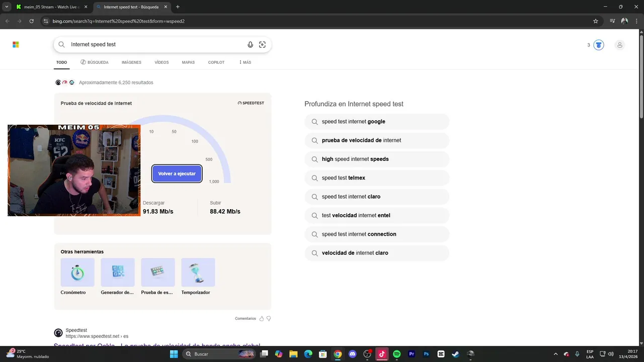
Task: Click the microphone tray icon
Action: click(577, 354)
